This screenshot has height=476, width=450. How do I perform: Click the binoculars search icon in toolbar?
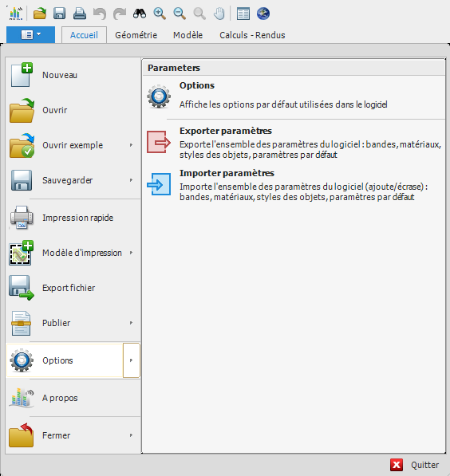(x=140, y=14)
